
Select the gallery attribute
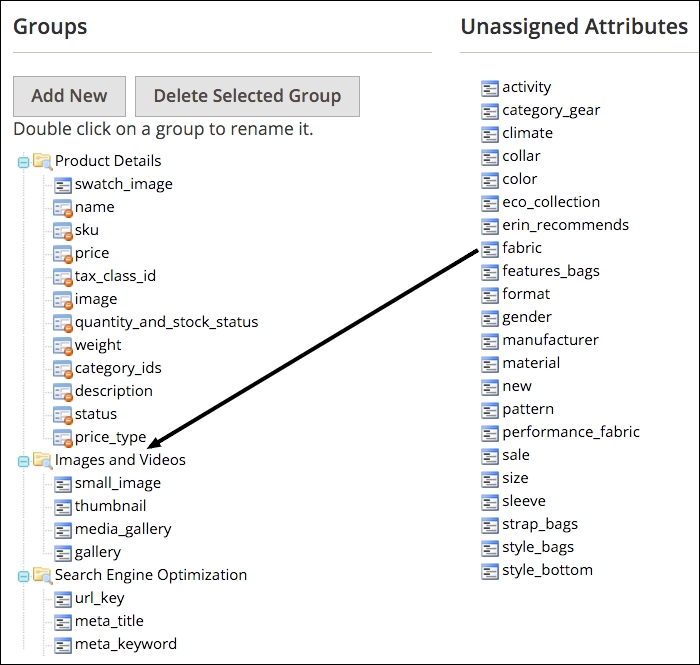pos(98,553)
